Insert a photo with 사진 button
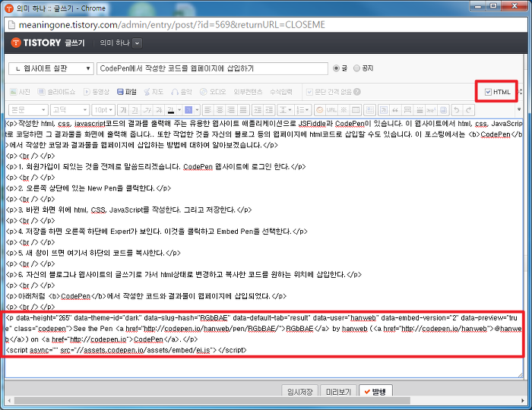 [x=20, y=92]
